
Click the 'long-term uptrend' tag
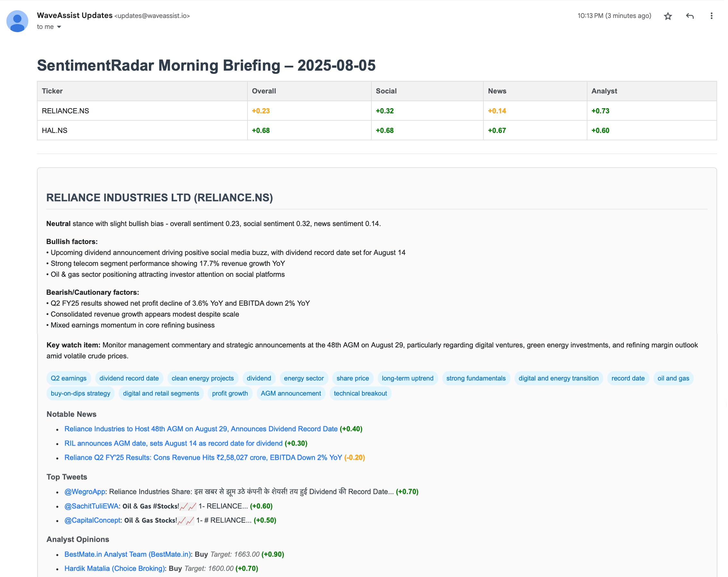[x=408, y=378]
